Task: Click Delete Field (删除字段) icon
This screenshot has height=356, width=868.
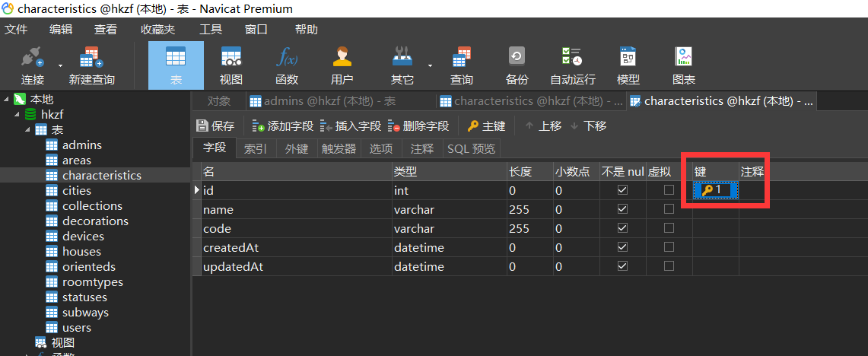Action: point(393,126)
